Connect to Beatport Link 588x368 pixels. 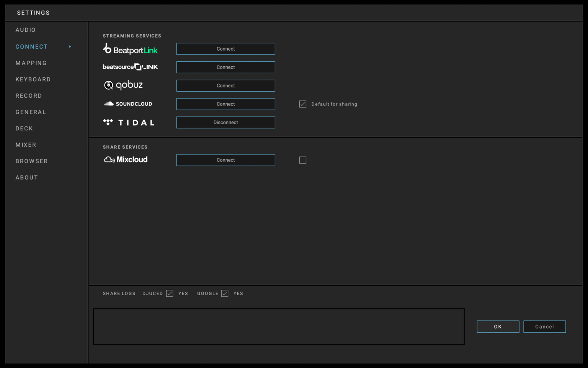click(x=225, y=49)
